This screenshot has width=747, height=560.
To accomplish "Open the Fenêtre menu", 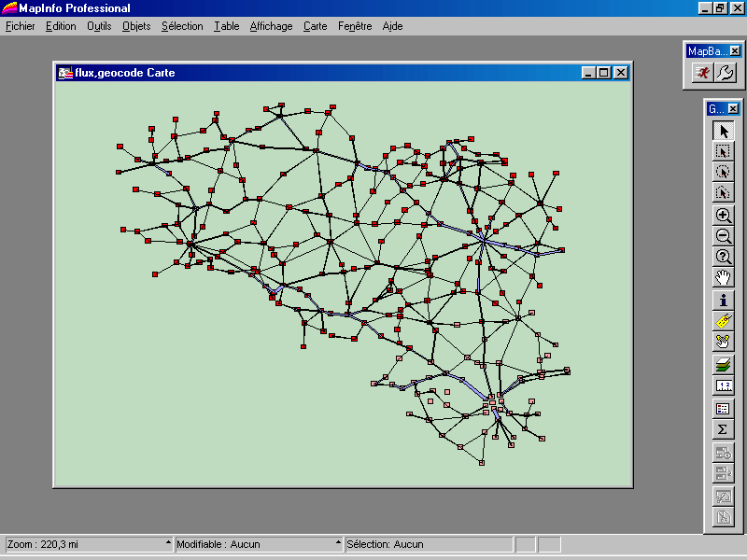I will (355, 26).
